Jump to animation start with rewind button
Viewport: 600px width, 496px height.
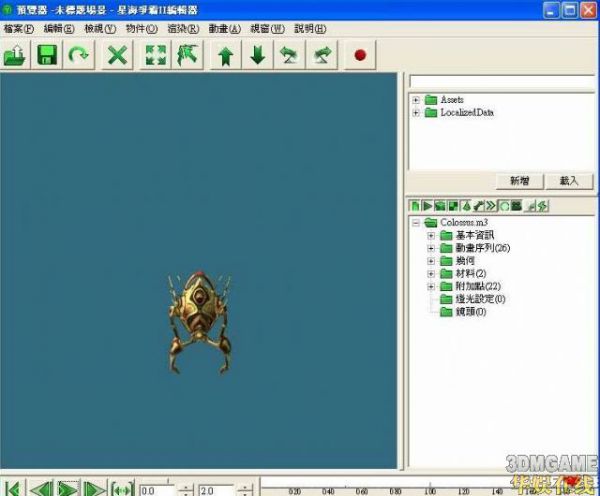click(x=13, y=489)
